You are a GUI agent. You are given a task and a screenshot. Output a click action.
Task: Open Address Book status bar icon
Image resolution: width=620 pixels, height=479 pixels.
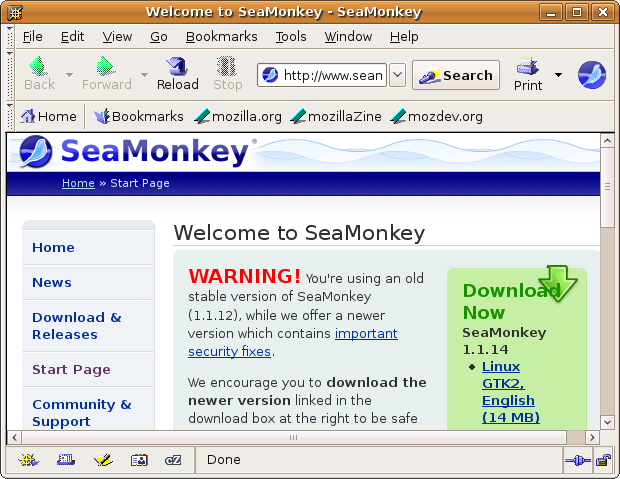pos(138,461)
